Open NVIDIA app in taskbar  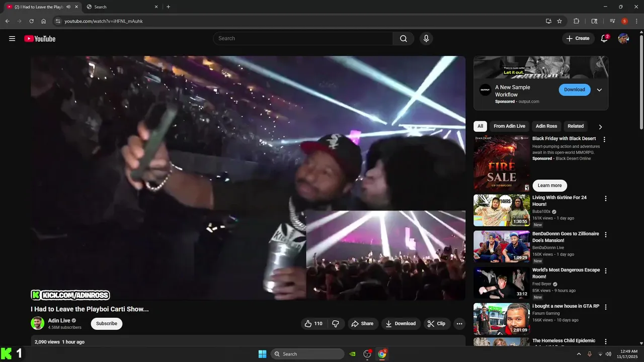[x=353, y=354]
